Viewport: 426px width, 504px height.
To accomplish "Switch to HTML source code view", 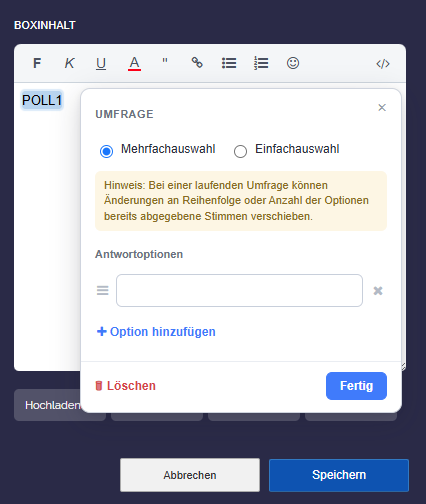I will (383, 64).
